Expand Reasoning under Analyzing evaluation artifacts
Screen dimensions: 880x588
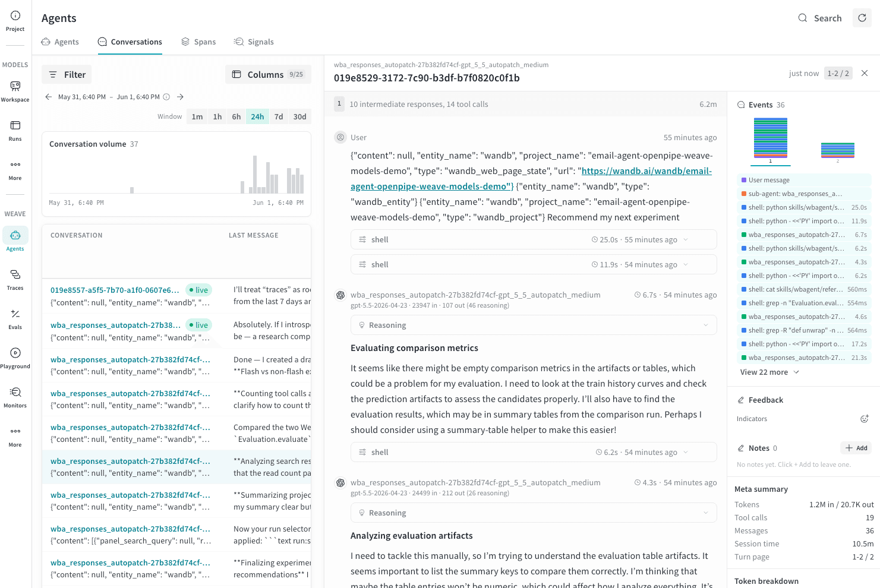tap(534, 513)
